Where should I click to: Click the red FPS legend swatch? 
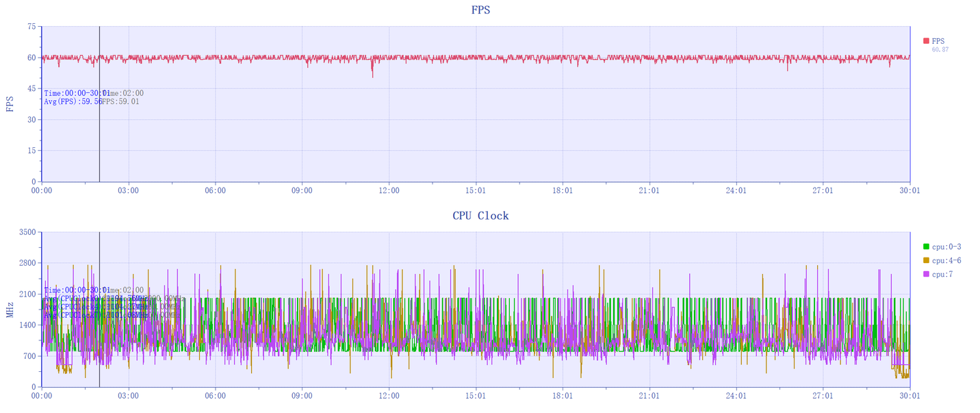(926, 41)
